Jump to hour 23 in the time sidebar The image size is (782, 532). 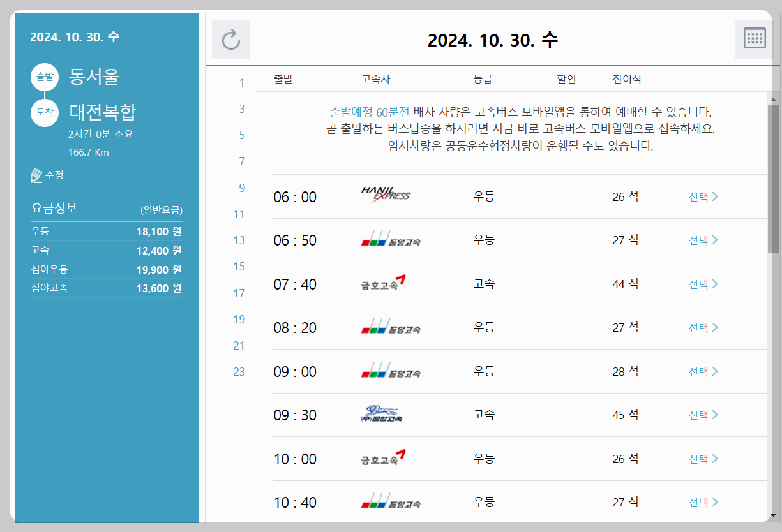[x=239, y=371]
